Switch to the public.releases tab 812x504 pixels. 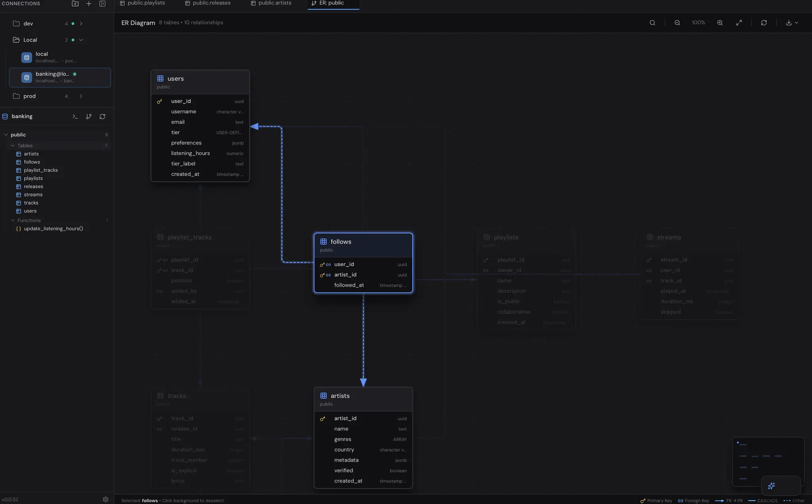pyautogui.click(x=208, y=3)
